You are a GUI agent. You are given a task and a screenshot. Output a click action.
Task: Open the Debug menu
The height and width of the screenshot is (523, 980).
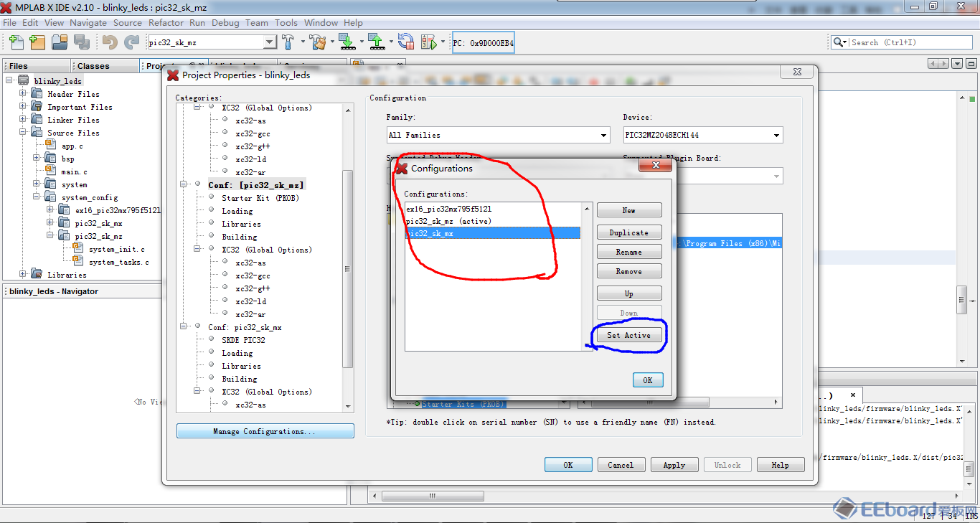coord(225,22)
